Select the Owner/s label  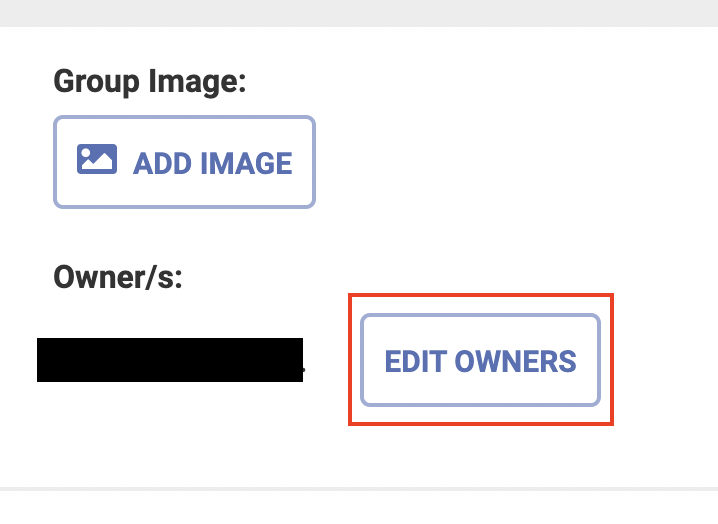pos(118,277)
